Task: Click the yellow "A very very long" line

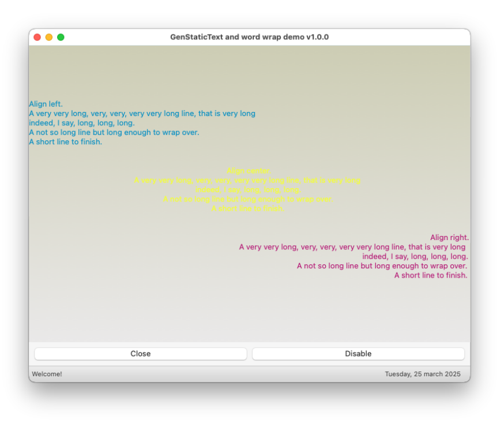Action: coord(247,180)
